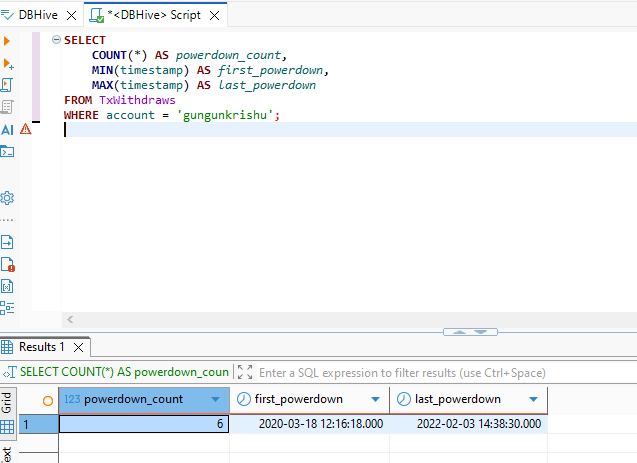Click the warning triangle next to editor
Viewport: 637px width, 463px height.
[25, 129]
